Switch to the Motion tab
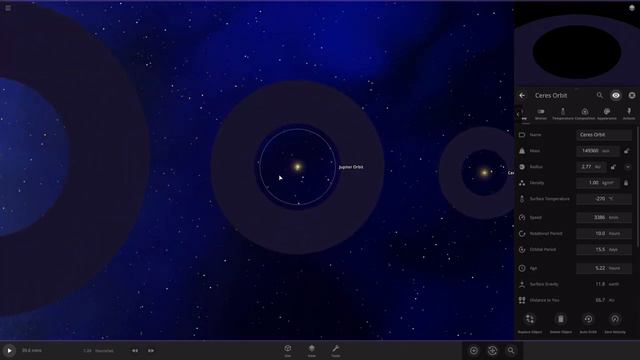This screenshot has height=360, width=640. pyautogui.click(x=541, y=114)
